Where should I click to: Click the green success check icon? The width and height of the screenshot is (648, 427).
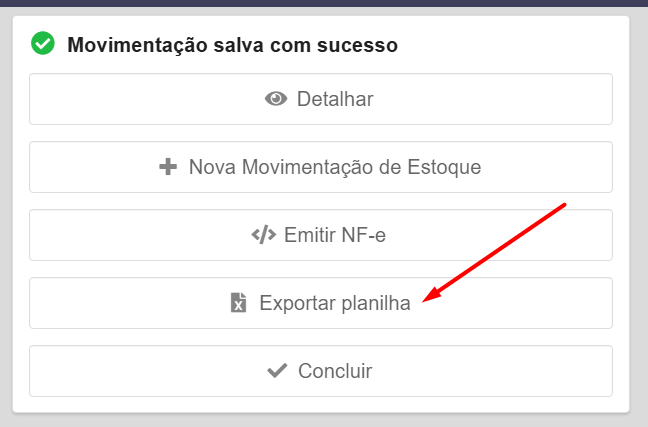[42, 43]
